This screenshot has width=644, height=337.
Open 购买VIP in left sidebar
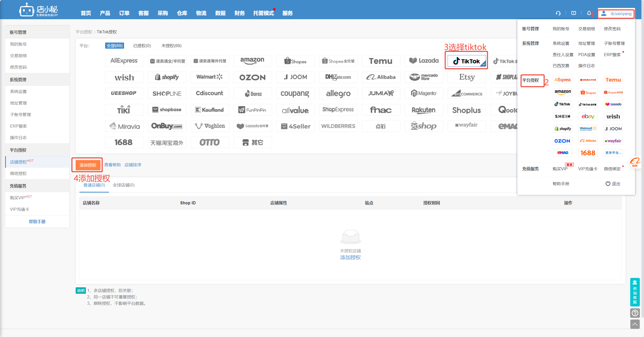click(37, 198)
